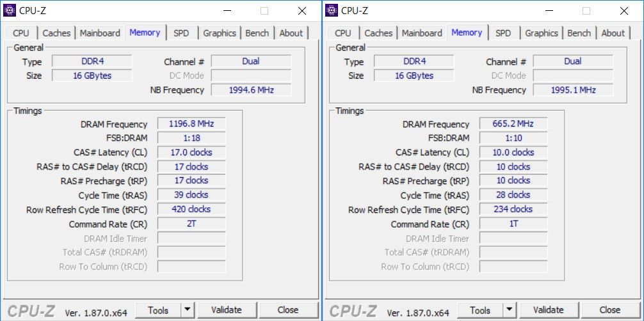This screenshot has height=321, width=644.
Task: Go to Graphics tab in the left window
Action: (220, 33)
